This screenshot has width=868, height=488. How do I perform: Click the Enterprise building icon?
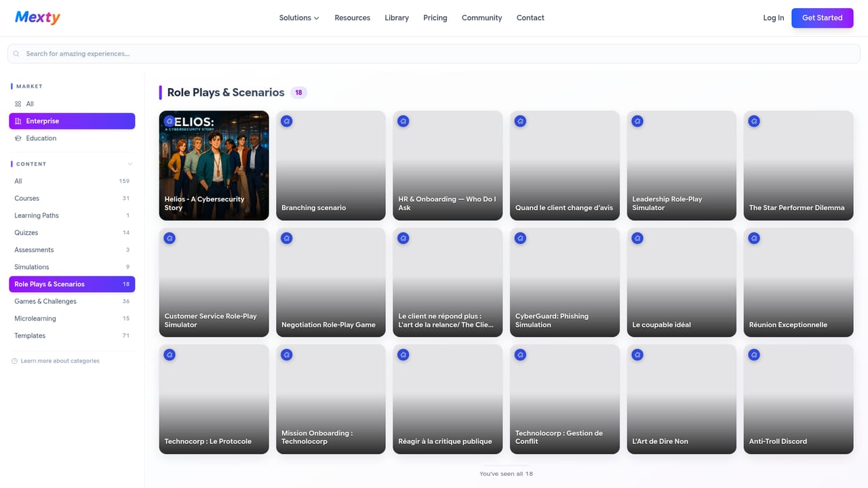point(18,121)
